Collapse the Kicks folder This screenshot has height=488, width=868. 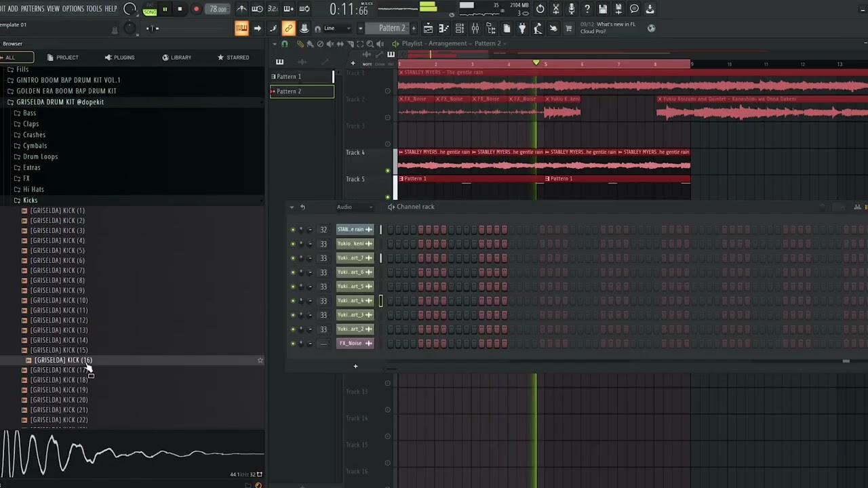(x=30, y=200)
